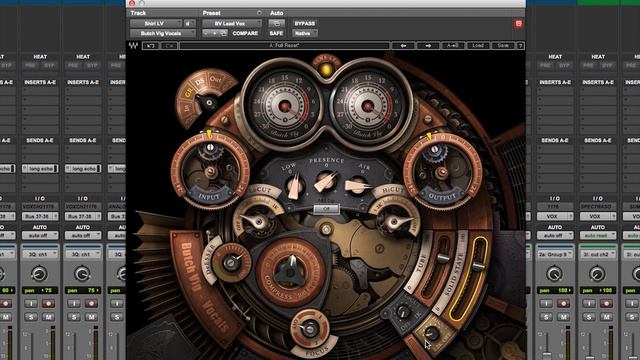Toggle automation SAFE button
This screenshot has height=360, width=640.
click(x=276, y=33)
